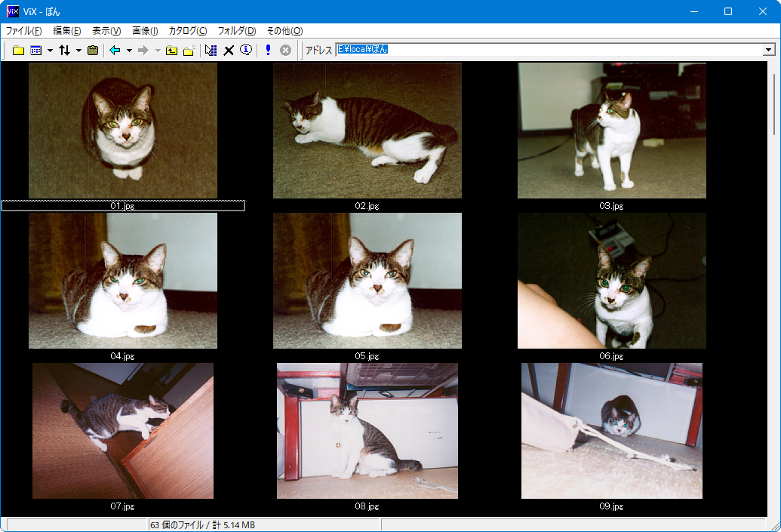Open the sort order dropdown arrow
The height and width of the screenshot is (532, 781).
click(x=78, y=51)
